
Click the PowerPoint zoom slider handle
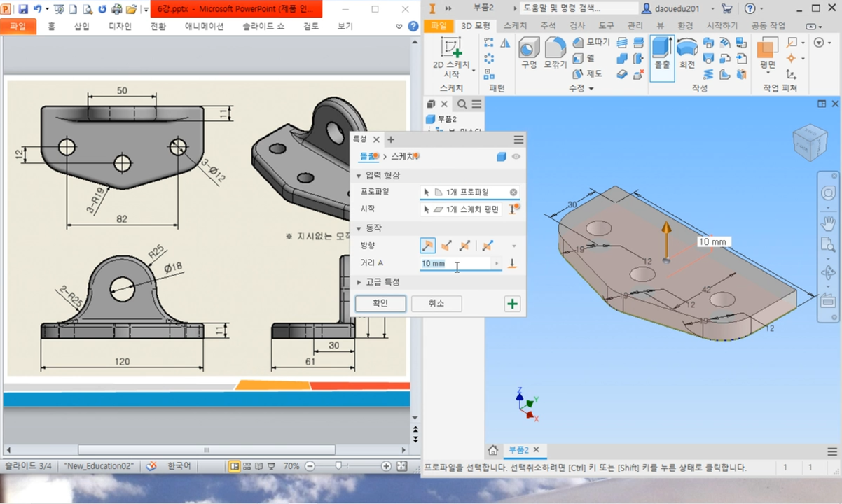coord(339,466)
